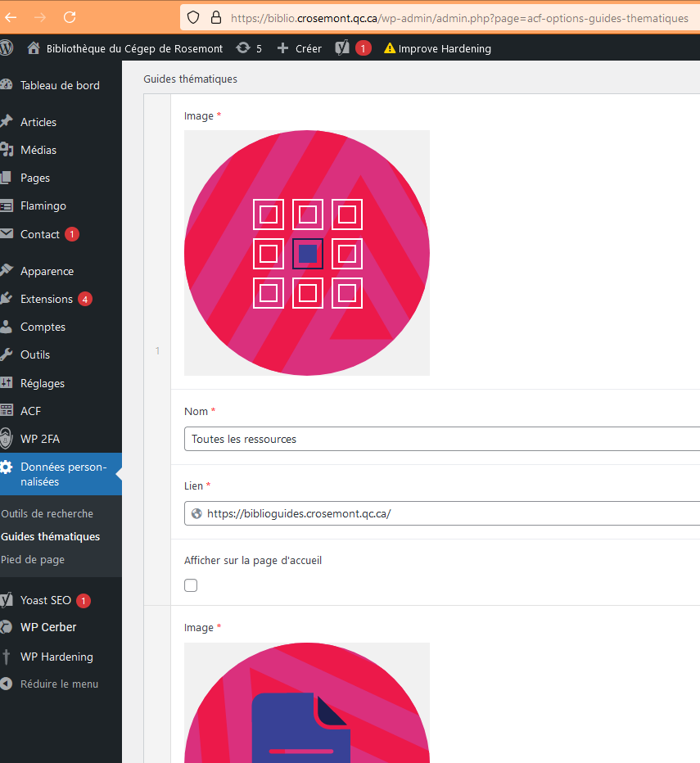Click the browser reload icon
This screenshot has height=763, width=700.
(70, 17)
